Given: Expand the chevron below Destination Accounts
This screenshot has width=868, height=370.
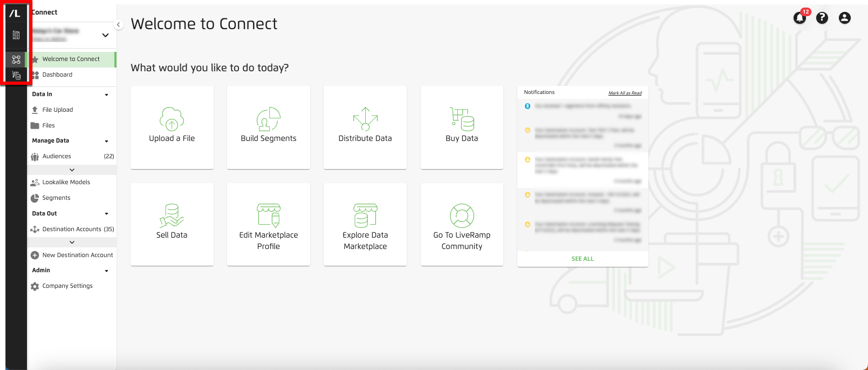Looking at the screenshot, I should (x=72, y=243).
